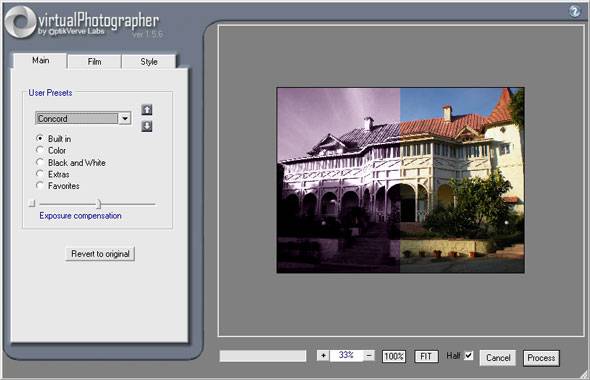
Task: Switch to the Style tab
Action: tap(149, 62)
